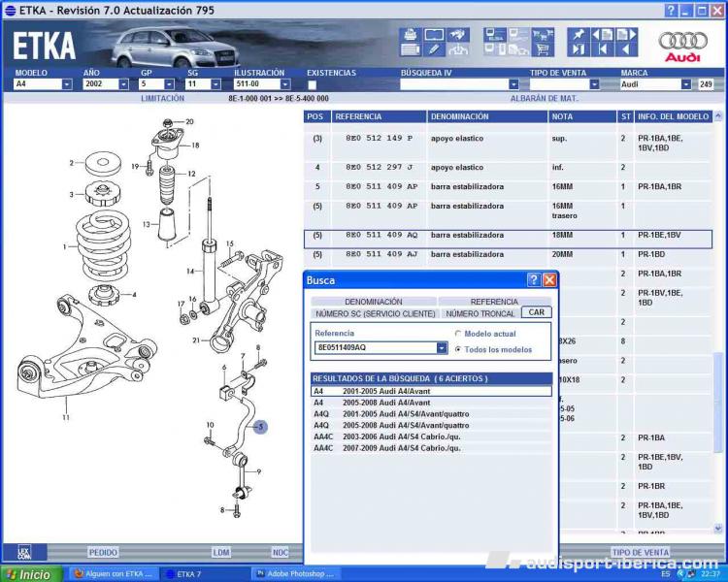Go to previous page icon with left arrow

point(603,34)
